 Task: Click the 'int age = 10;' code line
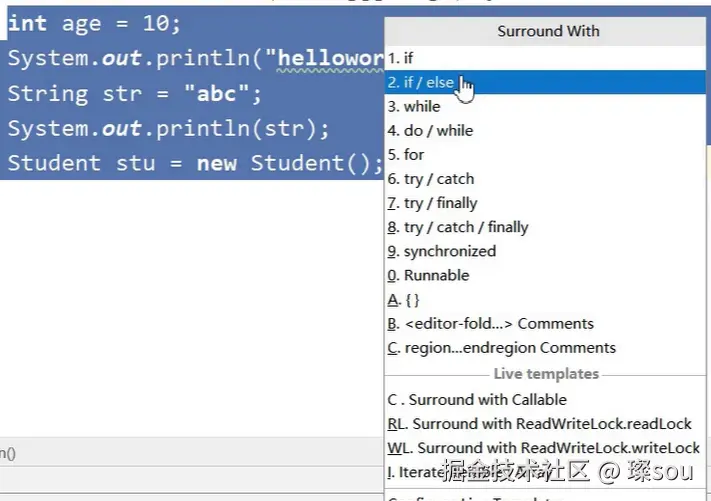coord(94,23)
